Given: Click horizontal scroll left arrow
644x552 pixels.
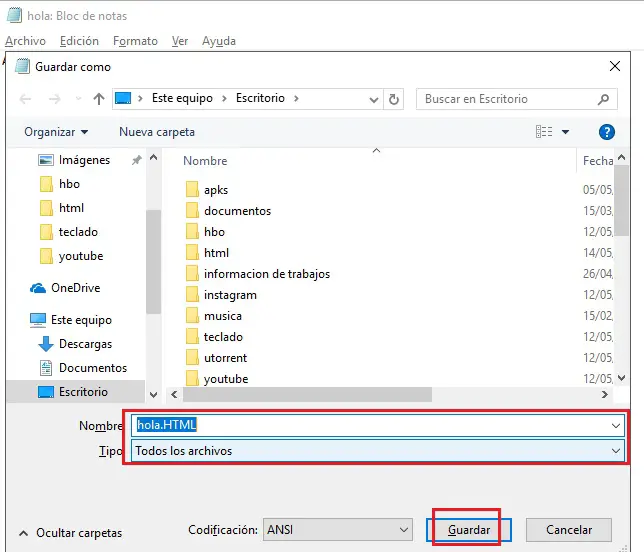Looking at the screenshot, I should (x=174, y=394).
